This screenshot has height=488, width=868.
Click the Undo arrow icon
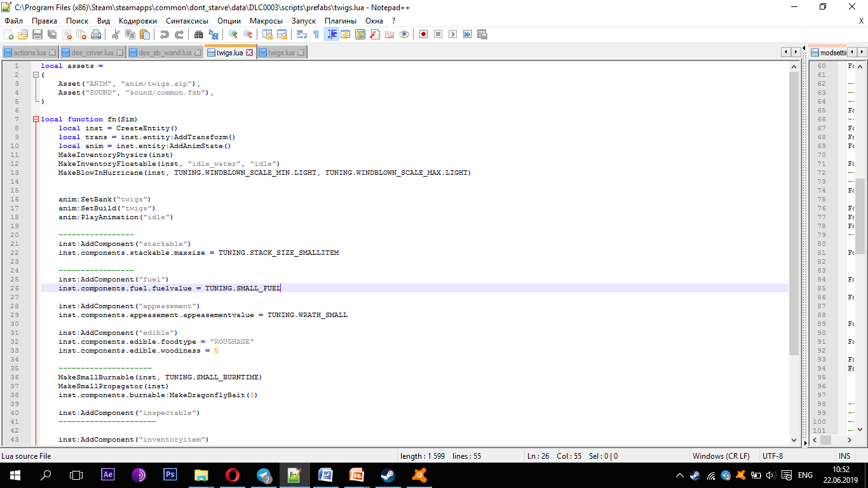[164, 34]
